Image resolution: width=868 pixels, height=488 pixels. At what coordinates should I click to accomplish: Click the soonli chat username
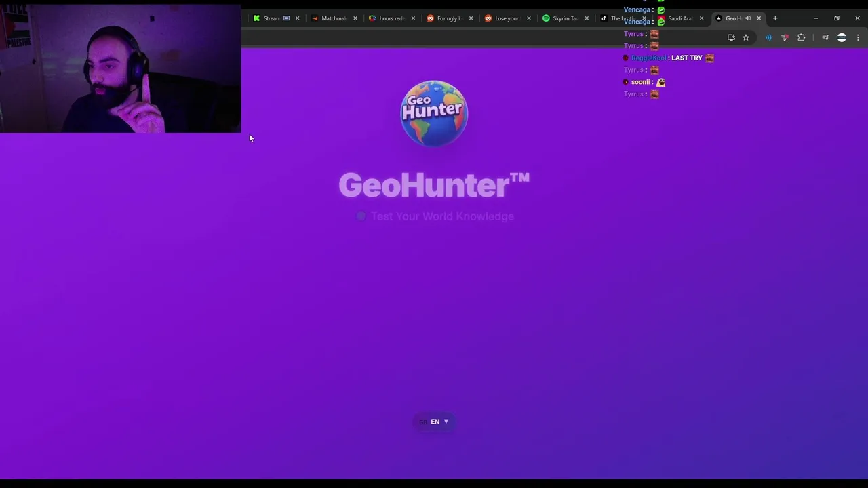[x=640, y=82]
